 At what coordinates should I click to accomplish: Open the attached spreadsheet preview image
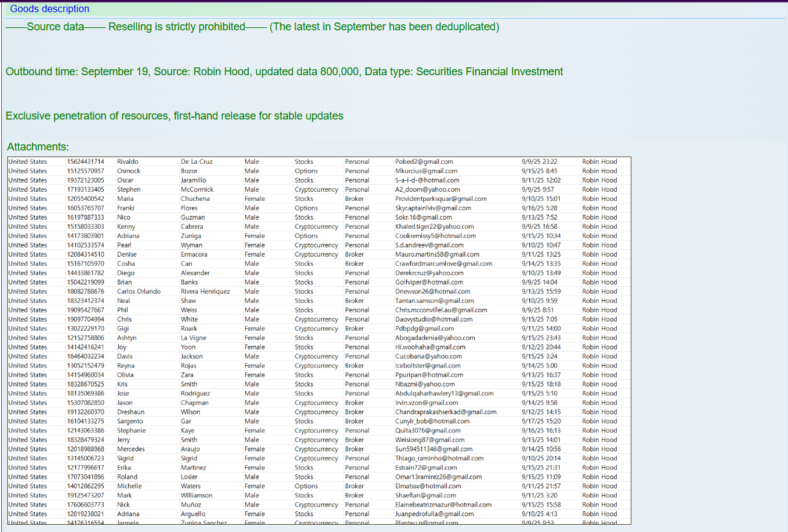coord(319,340)
